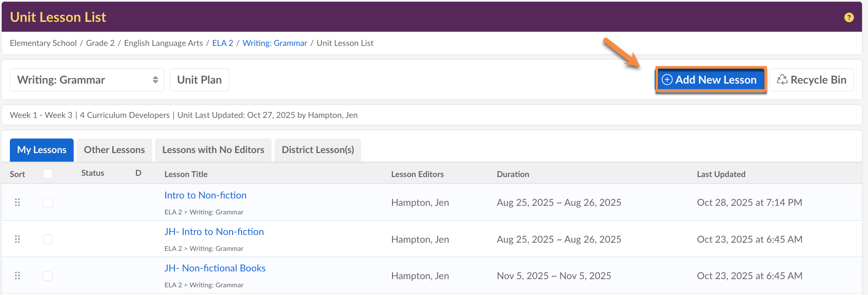Click drag handle for JH- Non-fictional Books row
This screenshot has height=295, width=868.
click(18, 276)
